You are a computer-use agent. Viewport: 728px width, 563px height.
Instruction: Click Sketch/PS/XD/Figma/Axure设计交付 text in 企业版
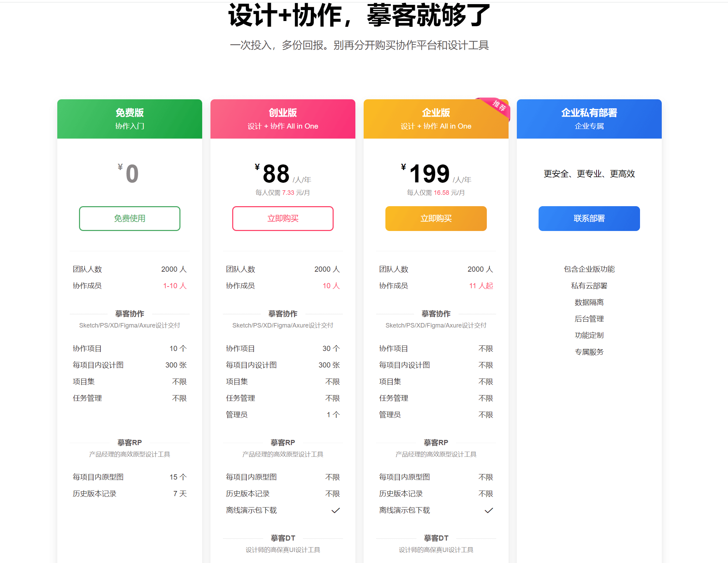click(x=436, y=325)
